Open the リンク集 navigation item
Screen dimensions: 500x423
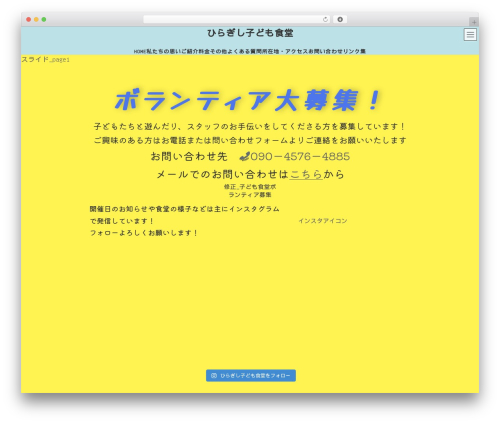click(355, 51)
